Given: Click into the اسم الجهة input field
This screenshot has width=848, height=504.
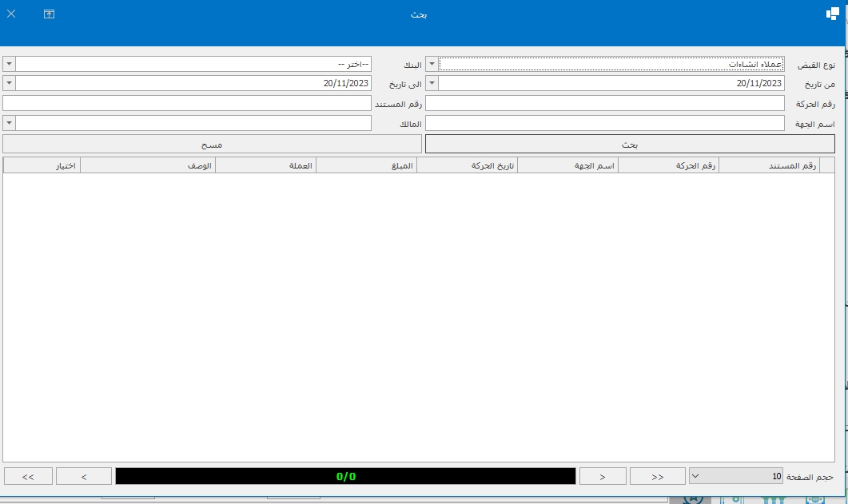Looking at the screenshot, I should [x=605, y=123].
